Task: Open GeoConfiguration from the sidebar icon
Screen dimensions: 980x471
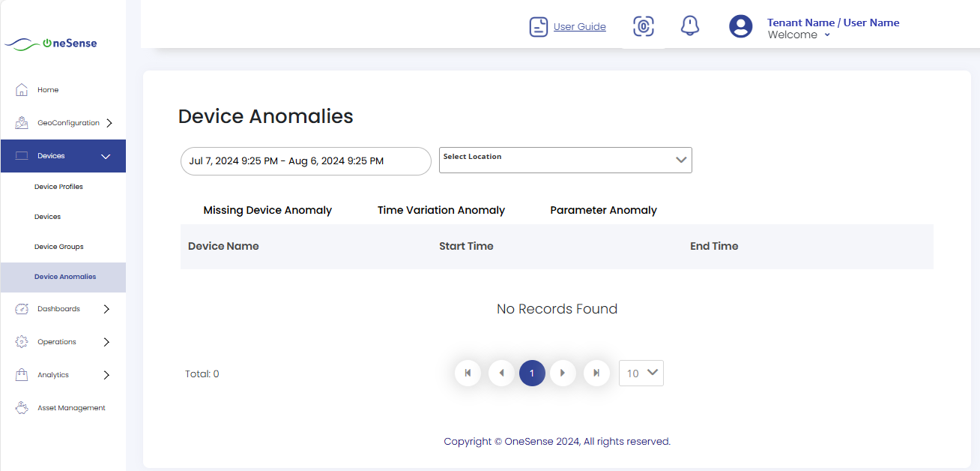Action: point(19,122)
